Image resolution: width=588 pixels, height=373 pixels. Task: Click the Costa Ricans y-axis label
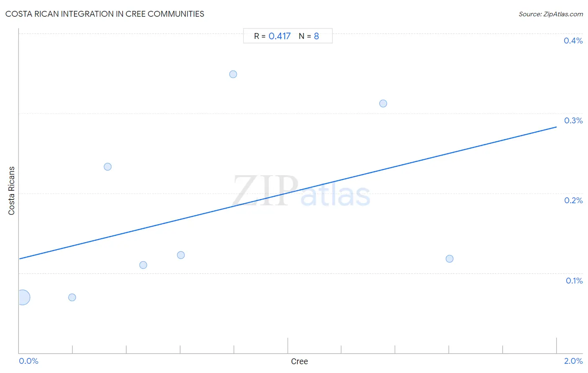11,191
